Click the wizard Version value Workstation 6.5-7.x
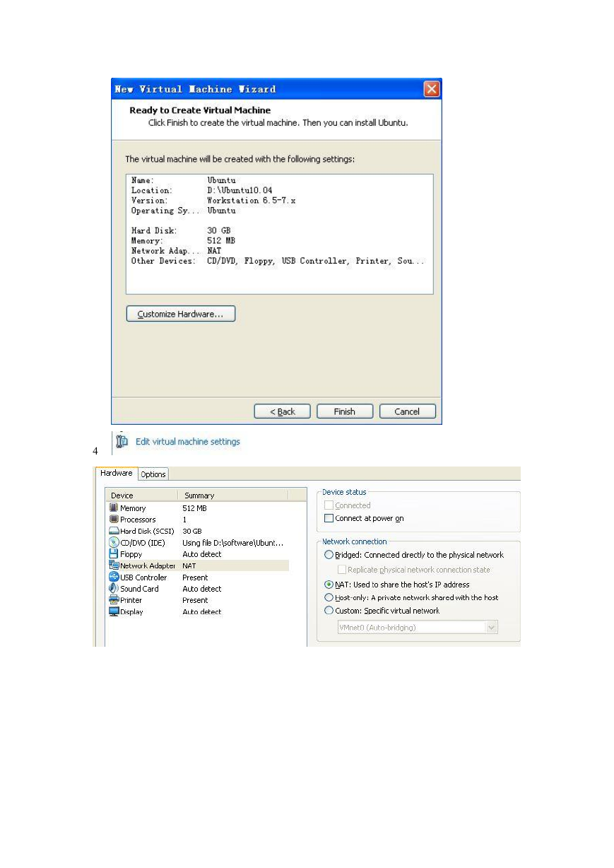Image resolution: width=614 pixels, height=868 pixels. click(x=252, y=201)
